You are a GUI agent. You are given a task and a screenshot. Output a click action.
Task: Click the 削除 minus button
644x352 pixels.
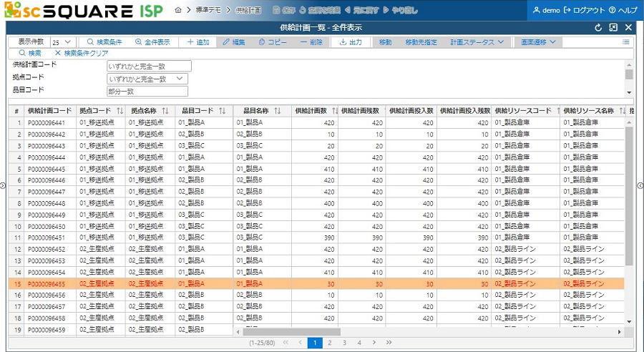click(x=311, y=42)
